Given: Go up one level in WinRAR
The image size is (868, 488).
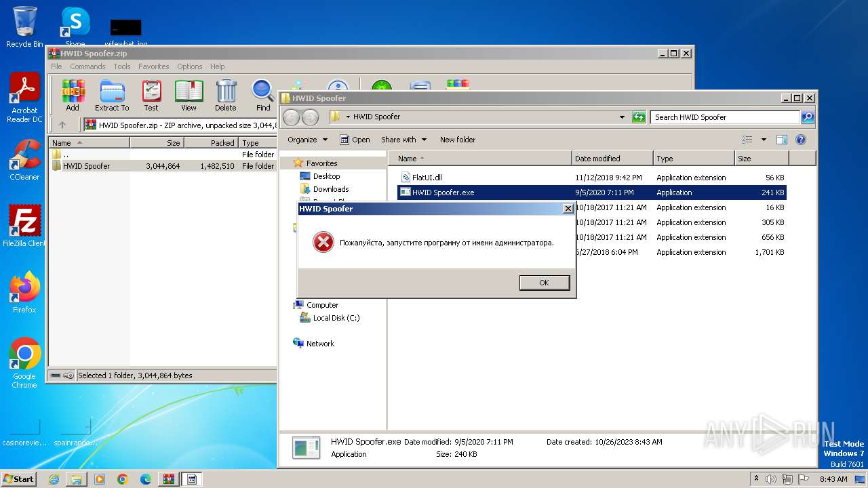Looking at the screenshot, I should (x=62, y=125).
